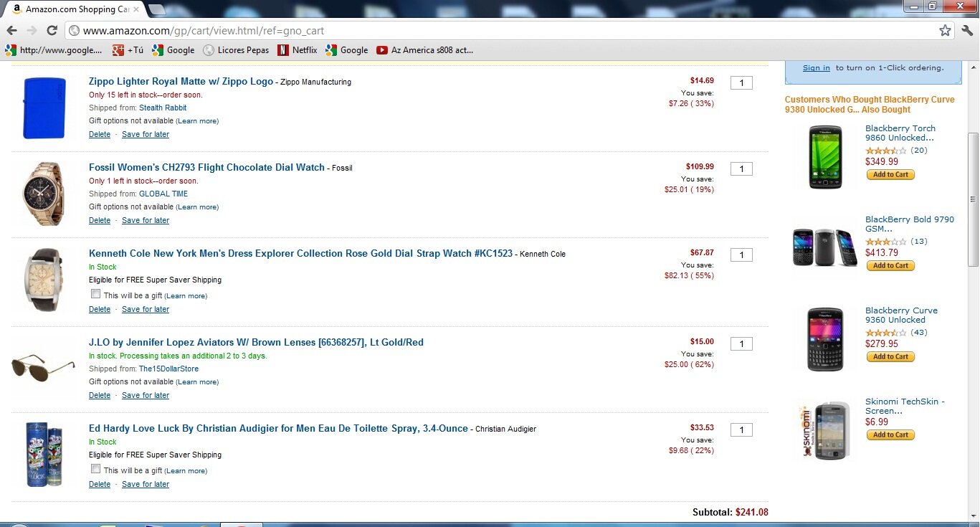The height and width of the screenshot is (527, 980).
Task: Open the Licores Pepas bookmark
Action: point(236,50)
